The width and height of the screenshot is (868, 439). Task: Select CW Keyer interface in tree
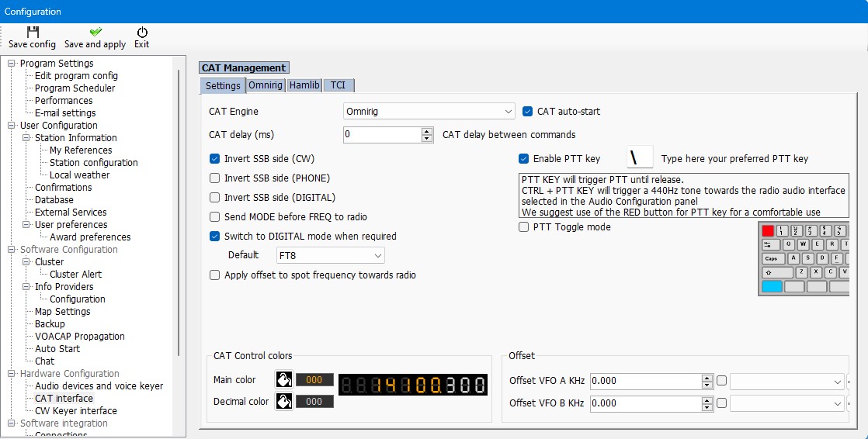pyautogui.click(x=76, y=411)
